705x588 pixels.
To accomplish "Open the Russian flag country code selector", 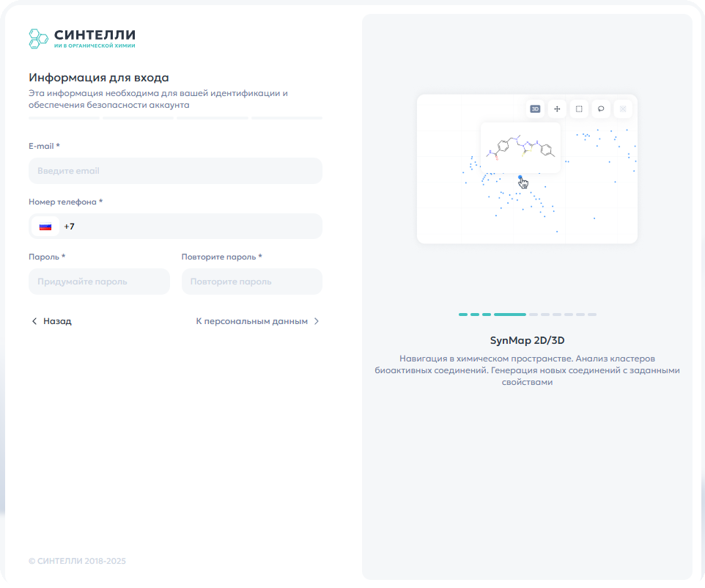I will click(45, 227).
